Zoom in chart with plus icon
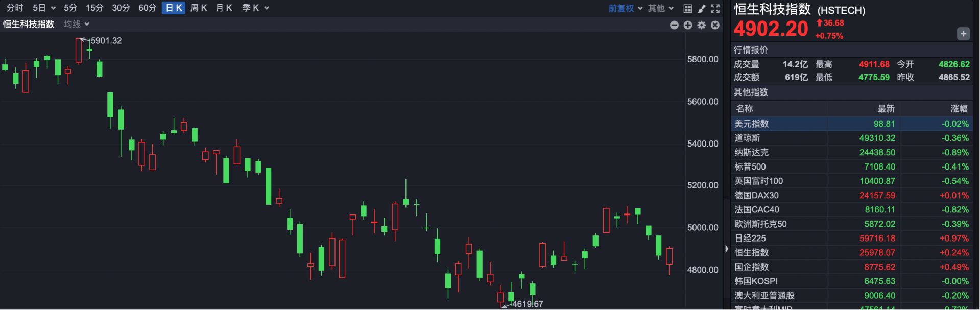 tap(688, 25)
